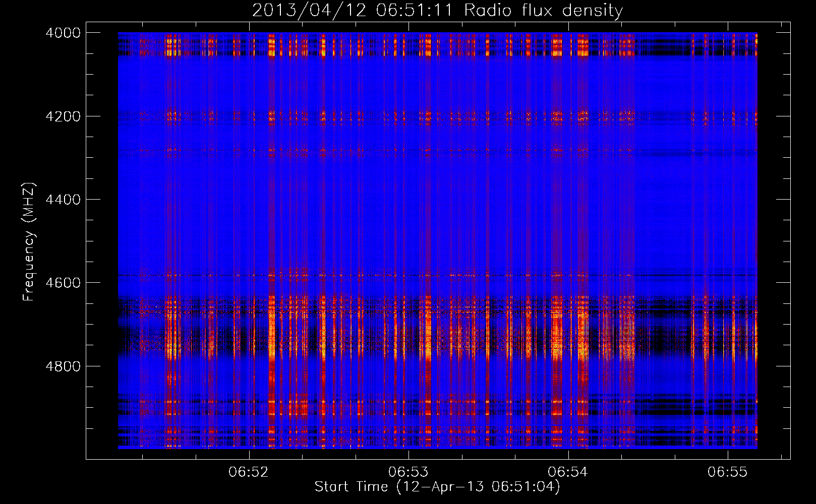Click the 4000 frequency axis label
This screenshot has height=504, width=816.
(63, 33)
